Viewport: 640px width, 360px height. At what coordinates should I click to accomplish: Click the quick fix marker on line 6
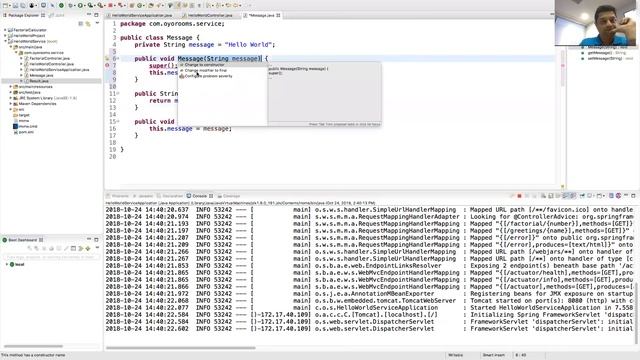click(x=107, y=58)
